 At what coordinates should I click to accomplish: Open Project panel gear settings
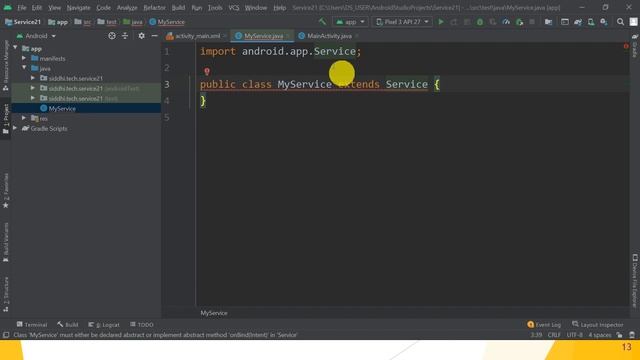point(141,36)
